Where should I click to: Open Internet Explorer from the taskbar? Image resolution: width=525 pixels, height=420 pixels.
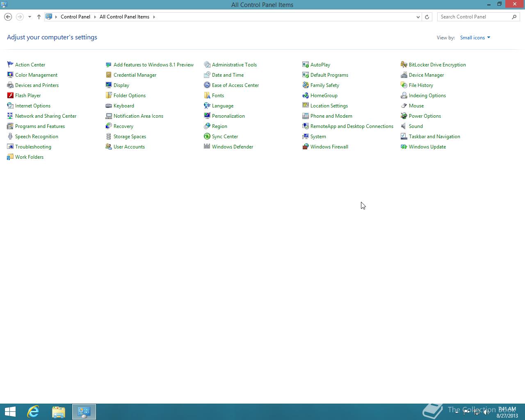tap(33, 412)
